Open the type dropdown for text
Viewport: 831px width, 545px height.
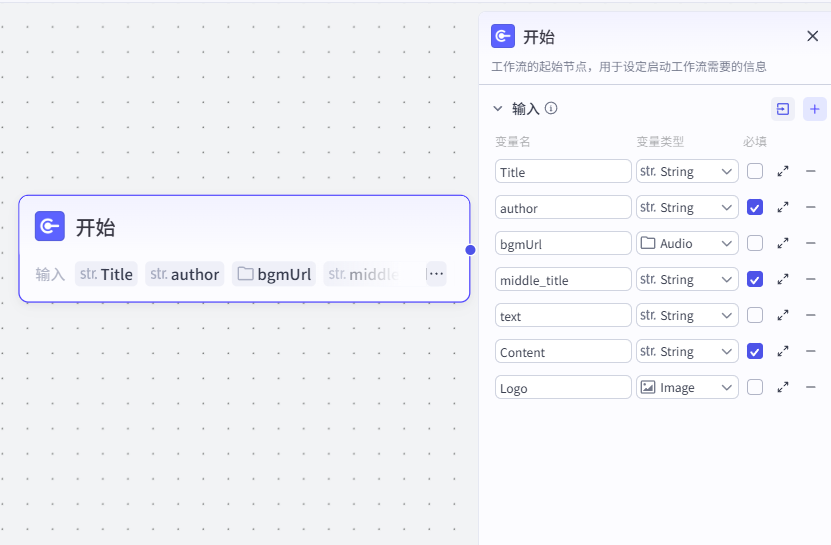click(687, 315)
